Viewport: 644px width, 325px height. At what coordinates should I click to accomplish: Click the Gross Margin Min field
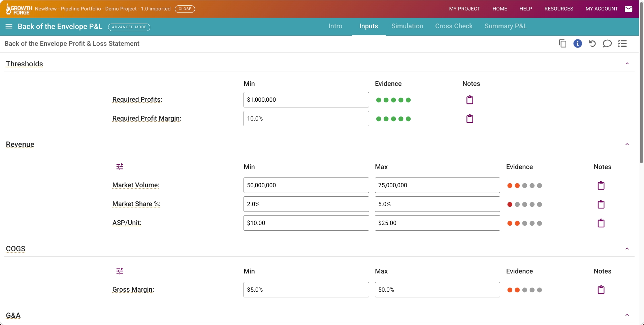point(306,290)
